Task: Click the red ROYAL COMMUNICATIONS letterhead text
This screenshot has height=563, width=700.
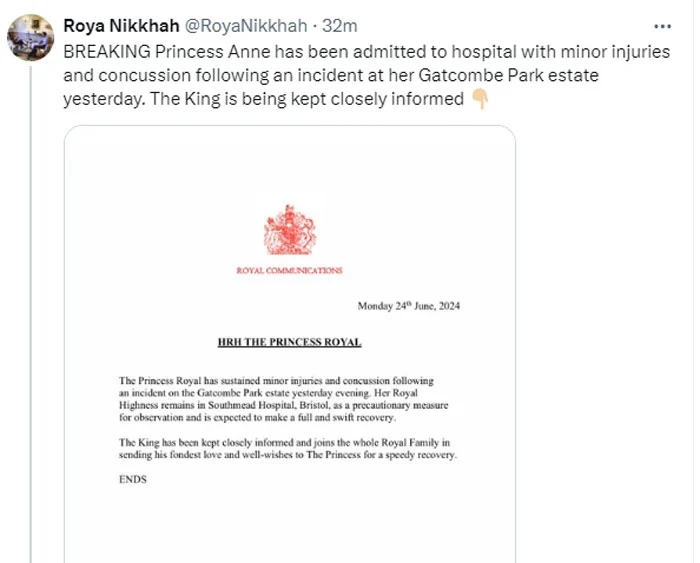Action: click(x=289, y=271)
